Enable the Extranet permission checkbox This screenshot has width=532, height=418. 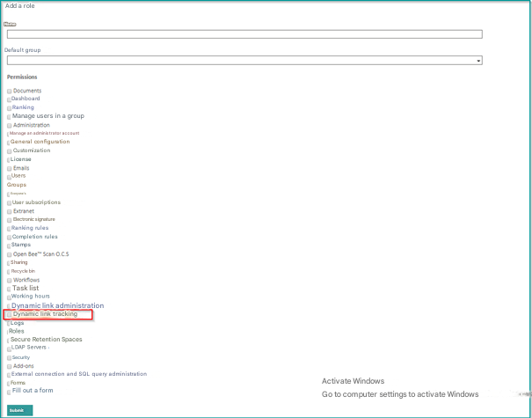[x=9, y=211]
